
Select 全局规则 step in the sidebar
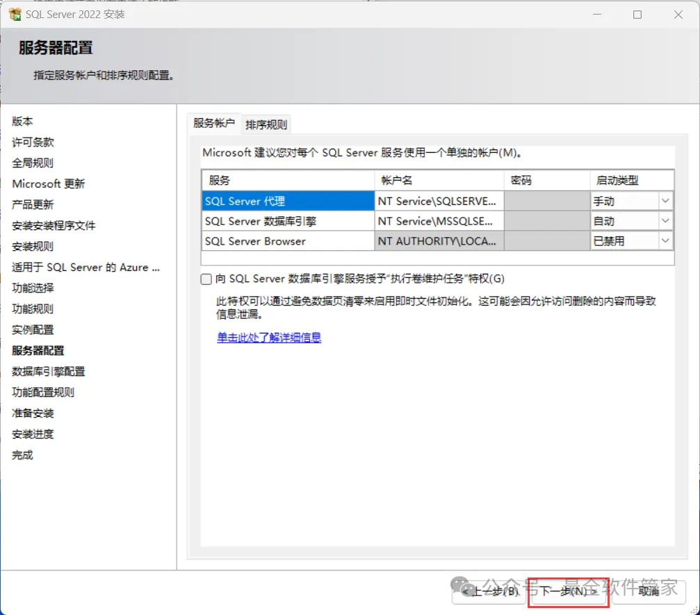coord(33,163)
